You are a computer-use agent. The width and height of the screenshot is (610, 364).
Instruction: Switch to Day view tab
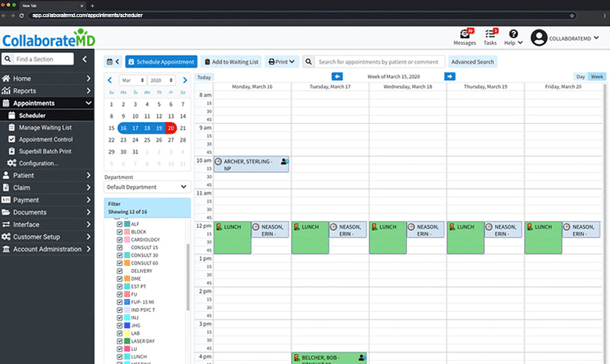click(580, 76)
